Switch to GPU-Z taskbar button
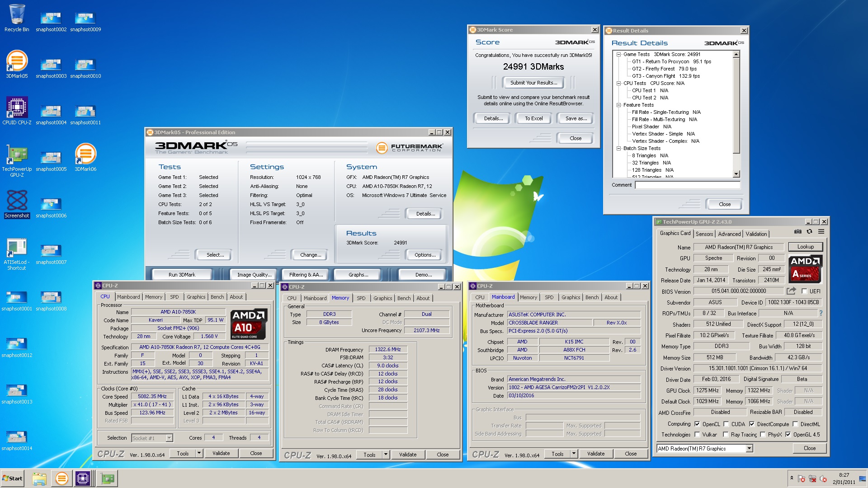 [108, 479]
